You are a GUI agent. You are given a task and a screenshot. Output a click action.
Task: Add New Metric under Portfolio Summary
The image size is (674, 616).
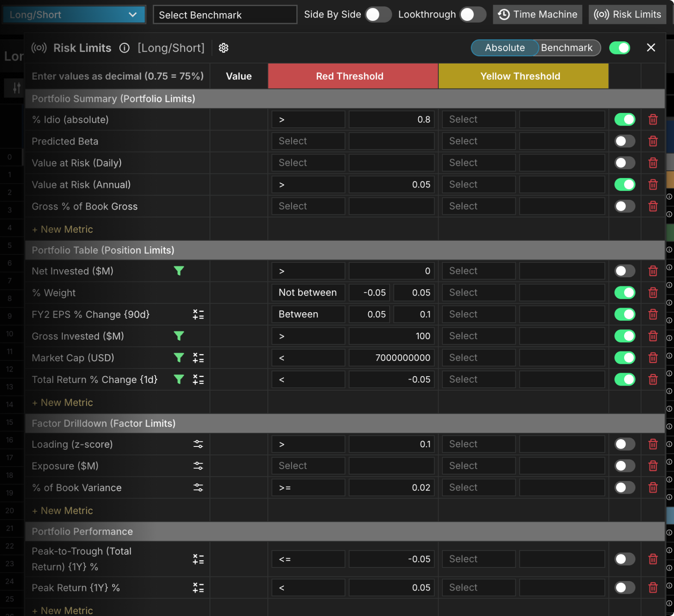click(x=63, y=229)
